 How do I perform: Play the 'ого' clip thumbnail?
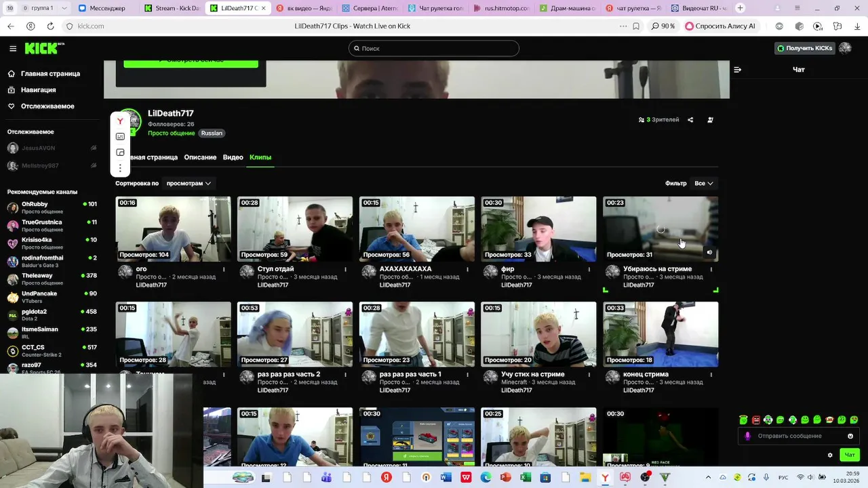[173, 229]
